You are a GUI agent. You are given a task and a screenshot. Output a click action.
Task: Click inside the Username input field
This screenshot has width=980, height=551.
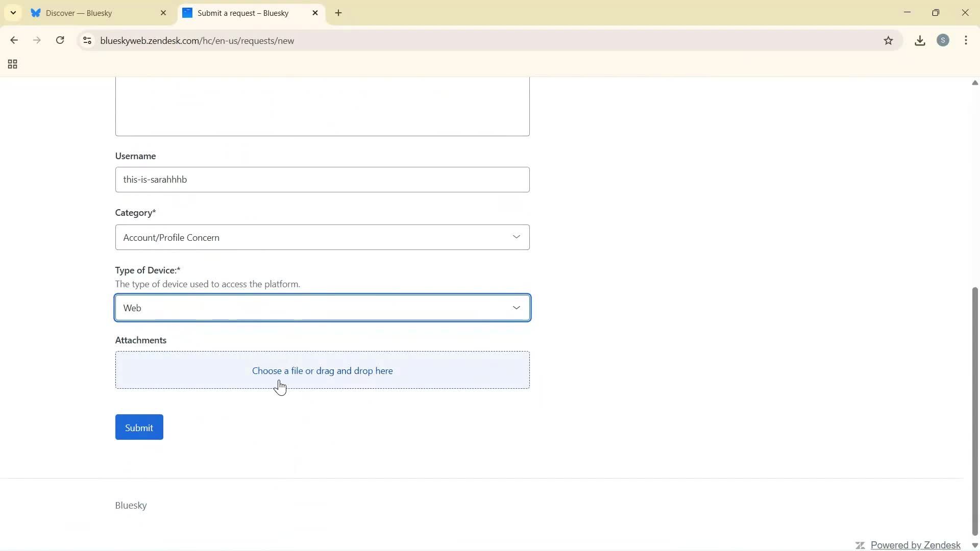323,180
